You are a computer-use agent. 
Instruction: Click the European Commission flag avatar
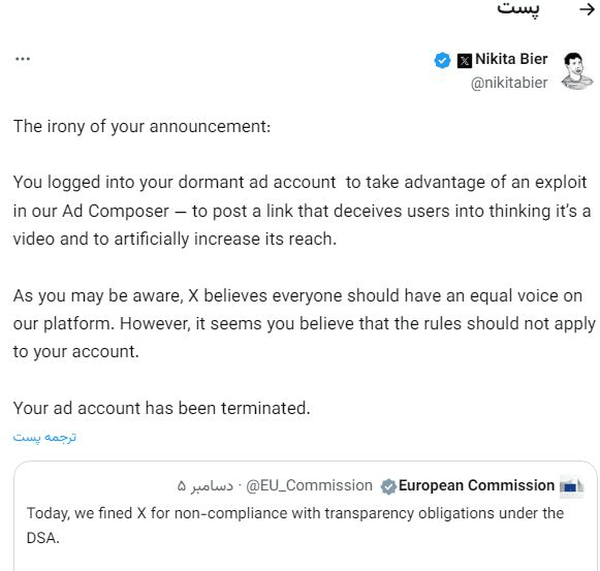coord(571,487)
